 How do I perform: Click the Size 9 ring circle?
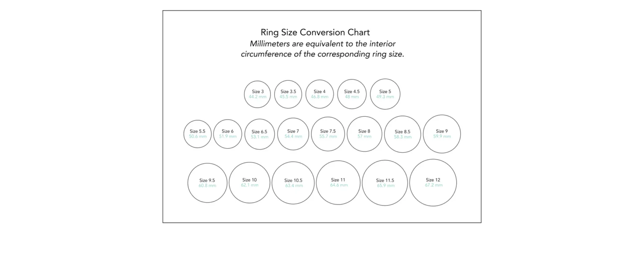tap(442, 134)
